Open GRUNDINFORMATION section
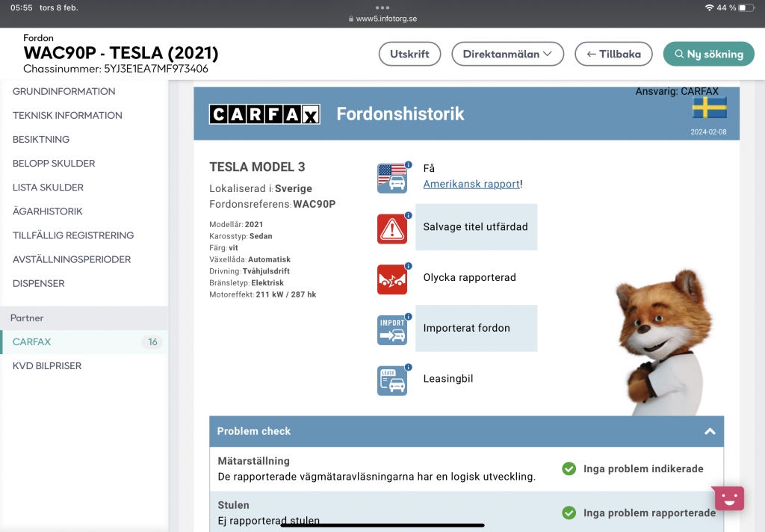This screenshot has height=532, width=765. click(x=64, y=91)
